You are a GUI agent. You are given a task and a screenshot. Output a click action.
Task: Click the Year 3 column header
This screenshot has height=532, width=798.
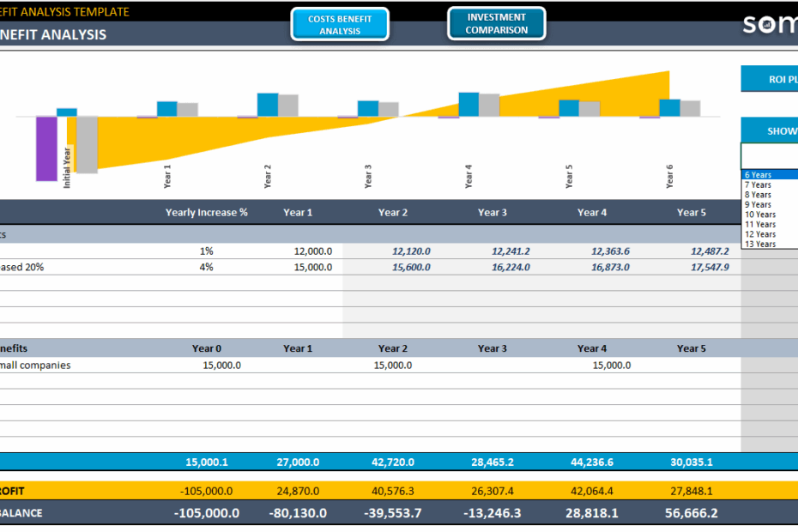click(492, 212)
